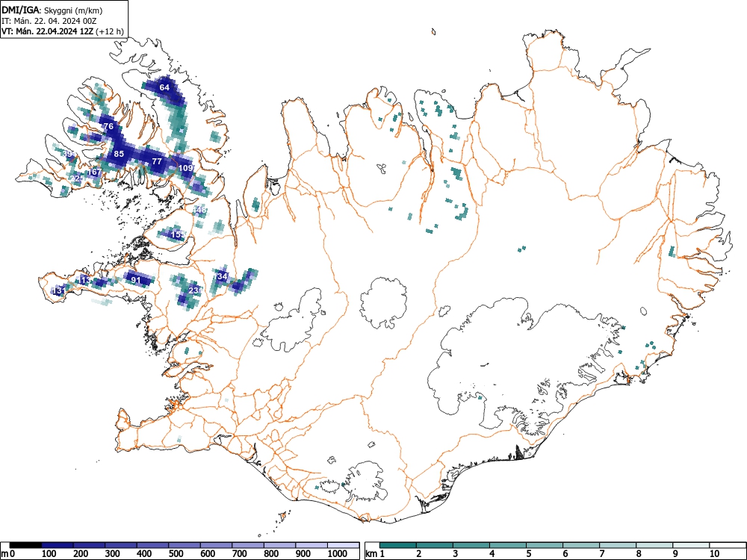The height and width of the screenshot is (560, 747).
Task: Click the metre legend label '200'
Action: click(81, 553)
